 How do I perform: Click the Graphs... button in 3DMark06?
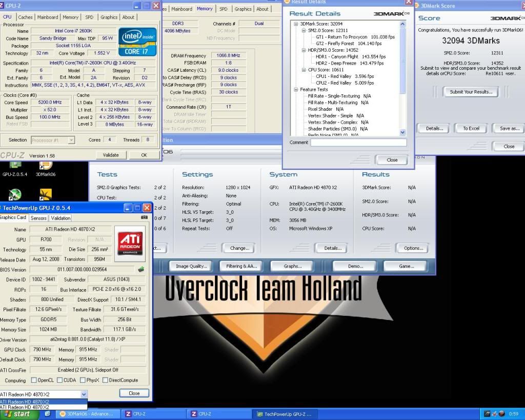point(292,266)
